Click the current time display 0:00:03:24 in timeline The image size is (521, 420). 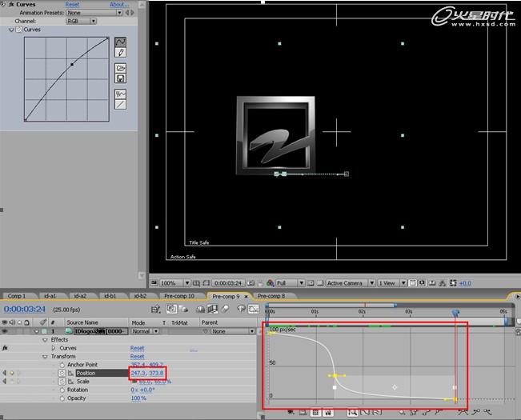pos(25,309)
